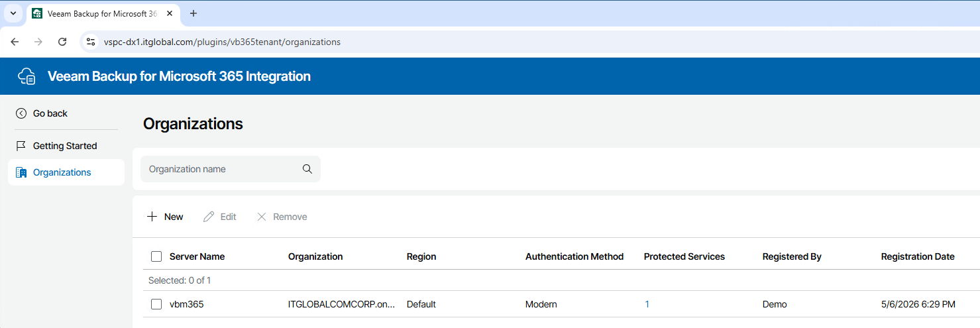The width and height of the screenshot is (980, 328).
Task: Open the Protected Services count link 1
Action: coord(647,304)
